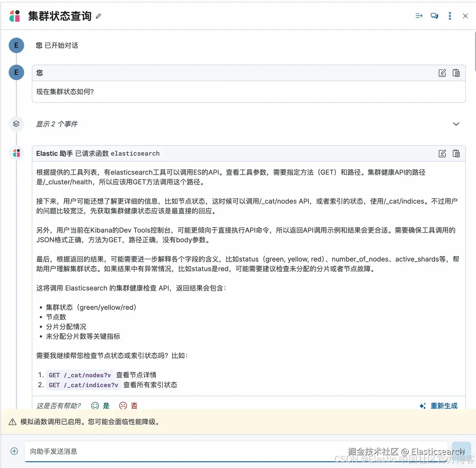Click the 显示 2 个事件 text
476x468 pixels.
tap(57, 124)
